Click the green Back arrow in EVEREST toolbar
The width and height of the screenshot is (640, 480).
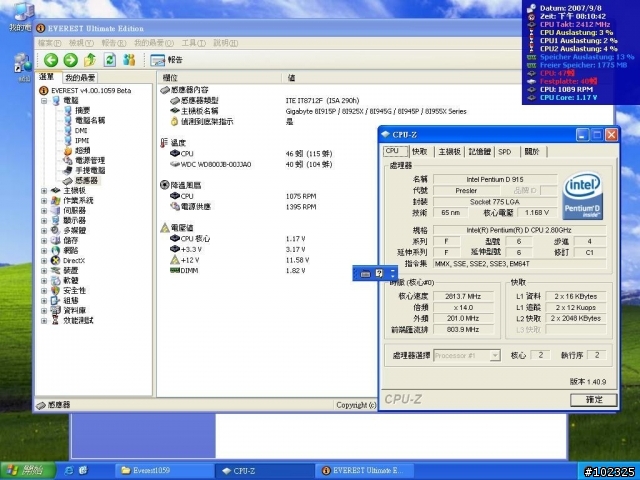pos(51,60)
